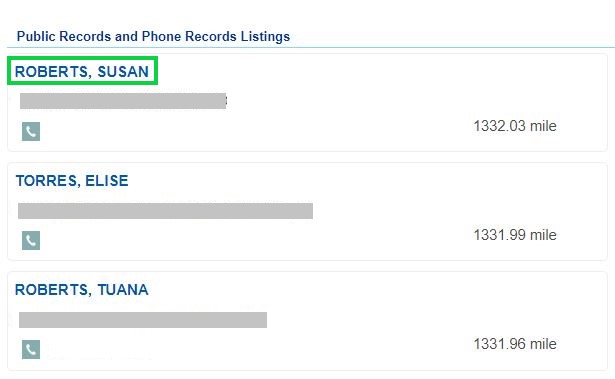This screenshot has width=615, height=379.
Task: Click empty space inside the TORRES, ELISE card
Action: (x=353, y=184)
